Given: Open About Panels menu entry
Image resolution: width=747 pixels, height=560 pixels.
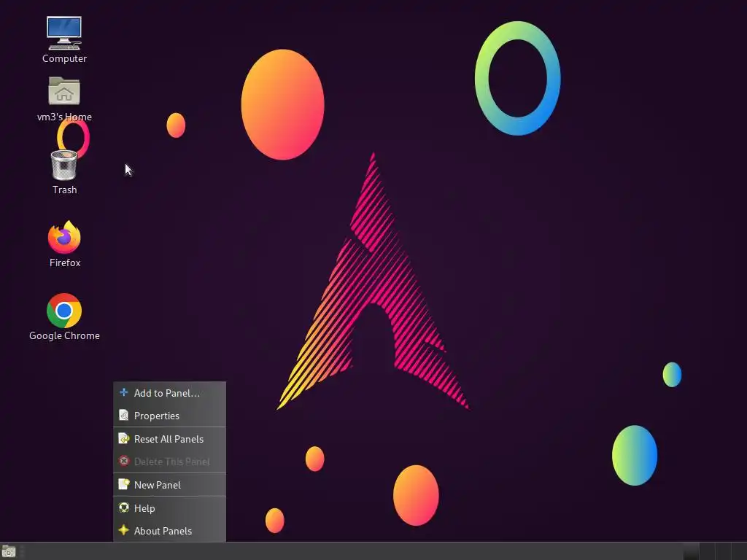Looking at the screenshot, I should [x=169, y=531].
